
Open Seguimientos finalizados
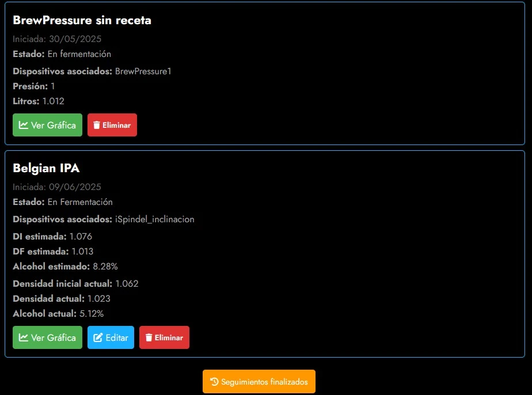(x=259, y=382)
